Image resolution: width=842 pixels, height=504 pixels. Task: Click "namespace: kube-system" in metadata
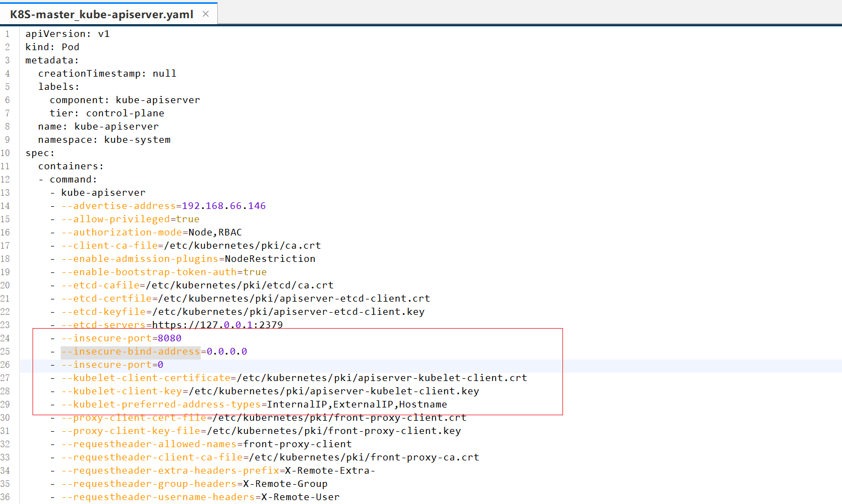click(x=104, y=140)
